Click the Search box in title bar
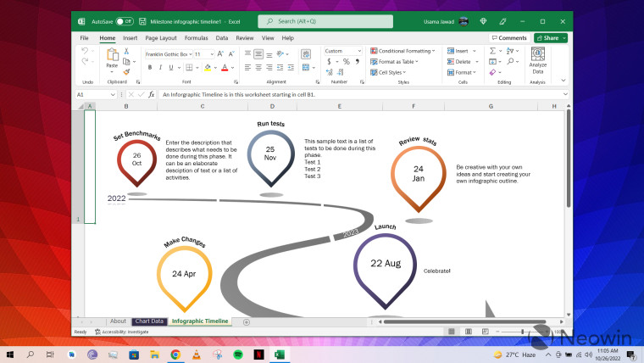This screenshot has width=644, height=363. (x=325, y=21)
